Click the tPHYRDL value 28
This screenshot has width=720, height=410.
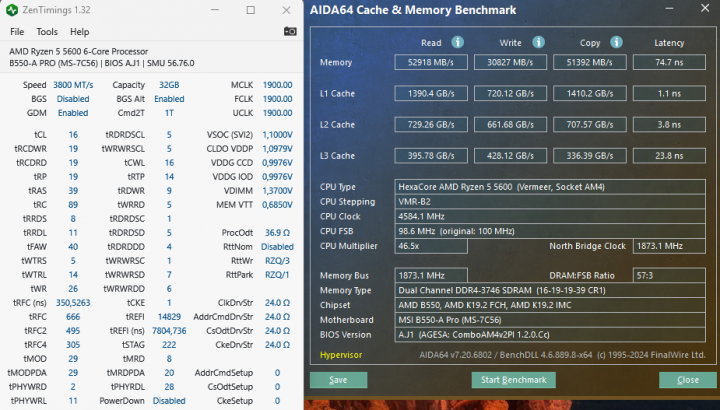point(169,387)
